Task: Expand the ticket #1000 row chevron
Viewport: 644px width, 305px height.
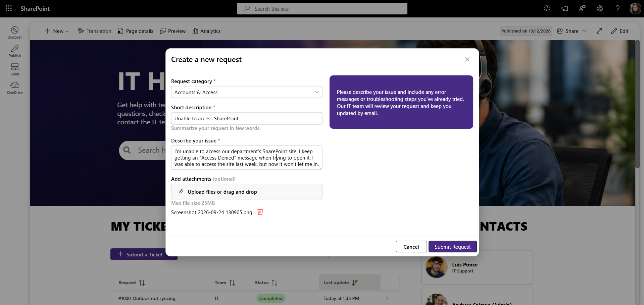Action: pos(387,298)
